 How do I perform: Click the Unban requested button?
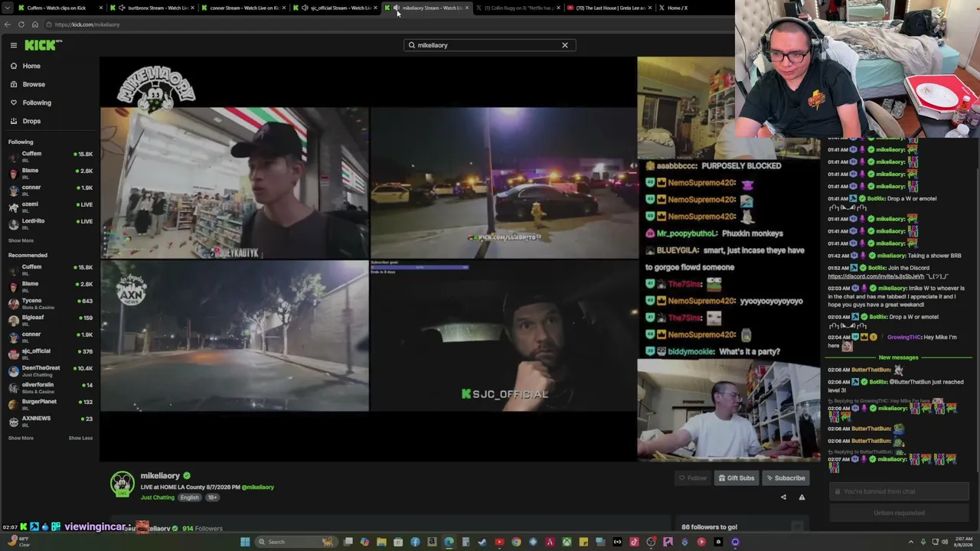point(899,513)
